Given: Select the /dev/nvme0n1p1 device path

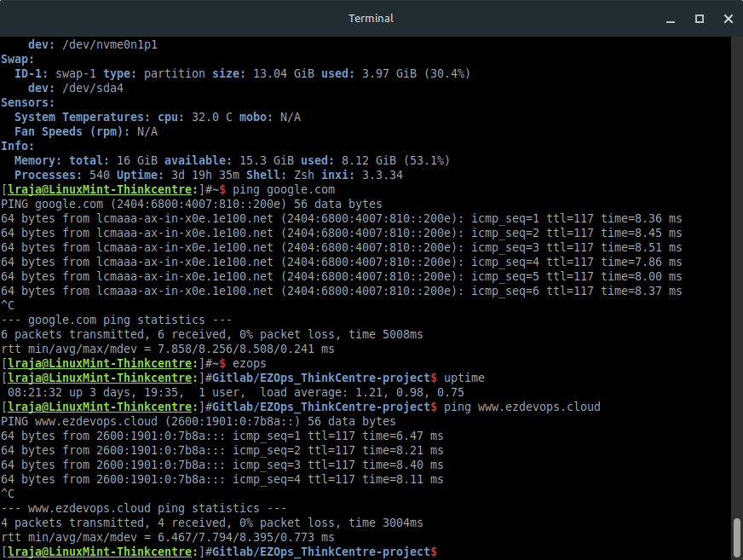Looking at the screenshot, I should [x=111, y=44].
